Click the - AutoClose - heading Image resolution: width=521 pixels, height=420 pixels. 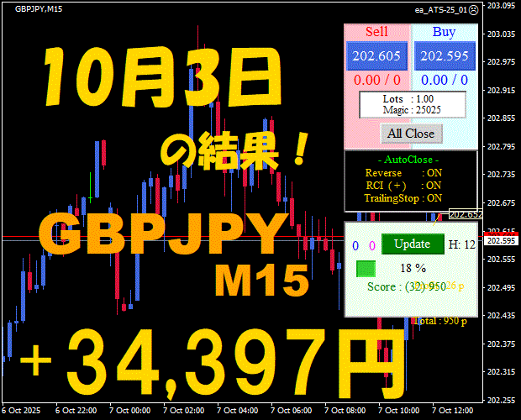tap(408, 160)
